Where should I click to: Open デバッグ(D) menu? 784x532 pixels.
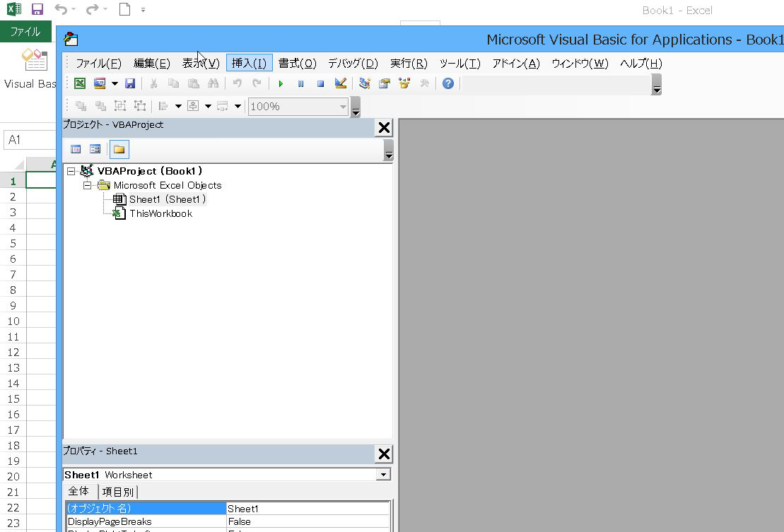tap(353, 64)
